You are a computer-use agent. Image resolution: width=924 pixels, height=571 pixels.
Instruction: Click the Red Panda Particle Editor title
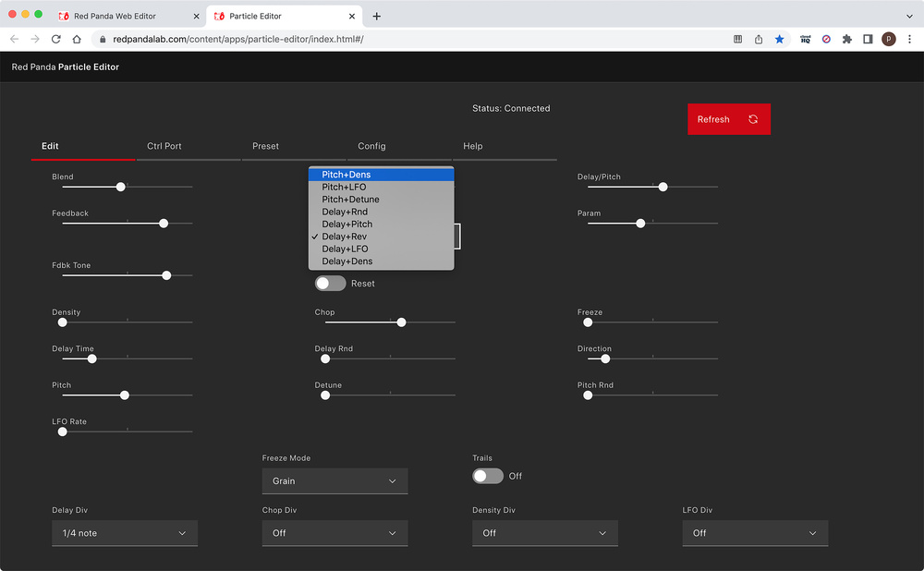coord(66,67)
